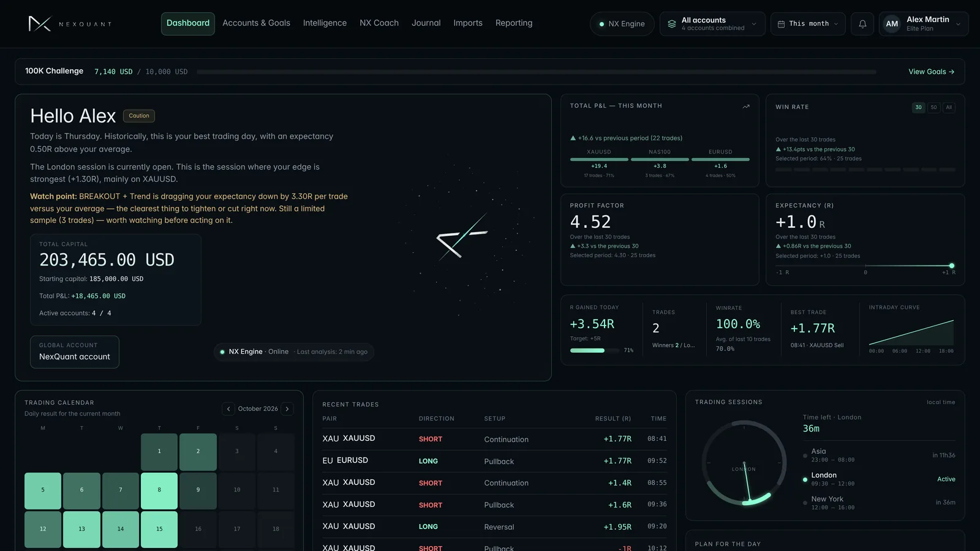Viewport: 980px width, 551px height.
Task: Click the XAUUSD +19.4 P&L bar
Action: coord(599,159)
